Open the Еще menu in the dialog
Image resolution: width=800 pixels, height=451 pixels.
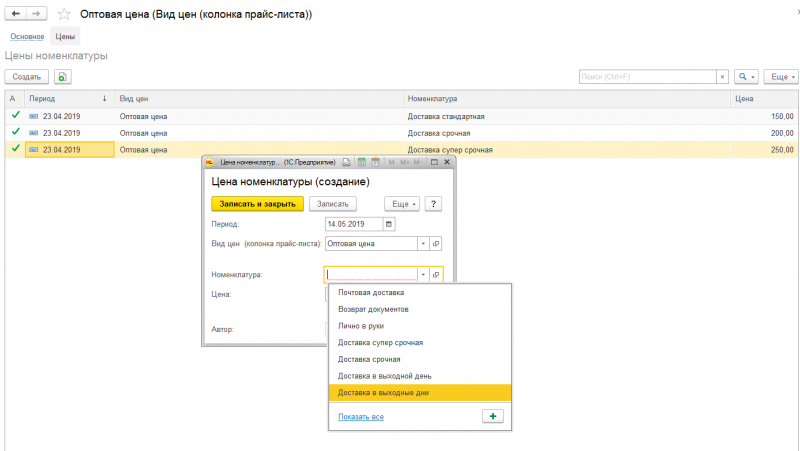pos(404,203)
